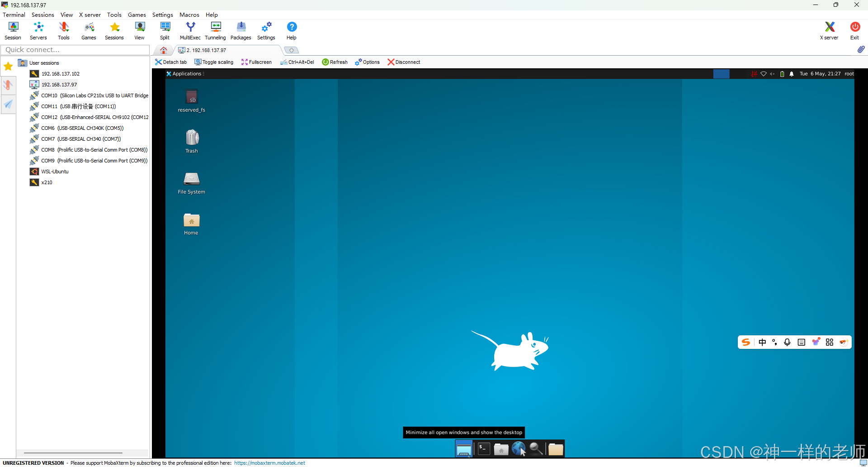Click Detach tab button
The height and width of the screenshot is (467, 868).
(x=171, y=62)
